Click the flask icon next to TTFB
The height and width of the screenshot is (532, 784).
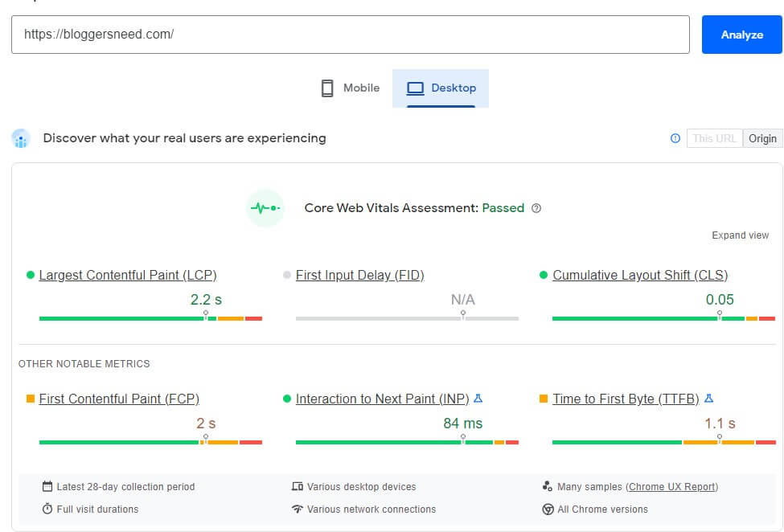708,399
